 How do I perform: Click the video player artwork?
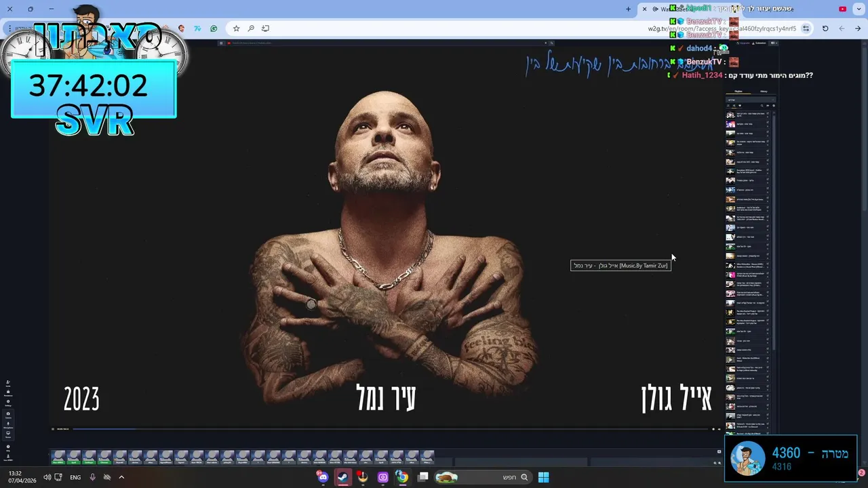point(387,234)
